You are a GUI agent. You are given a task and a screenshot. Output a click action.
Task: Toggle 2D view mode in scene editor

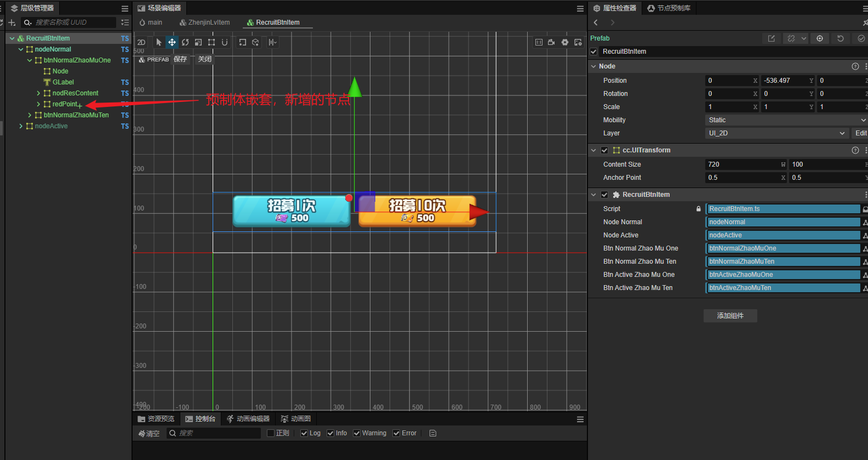(141, 42)
